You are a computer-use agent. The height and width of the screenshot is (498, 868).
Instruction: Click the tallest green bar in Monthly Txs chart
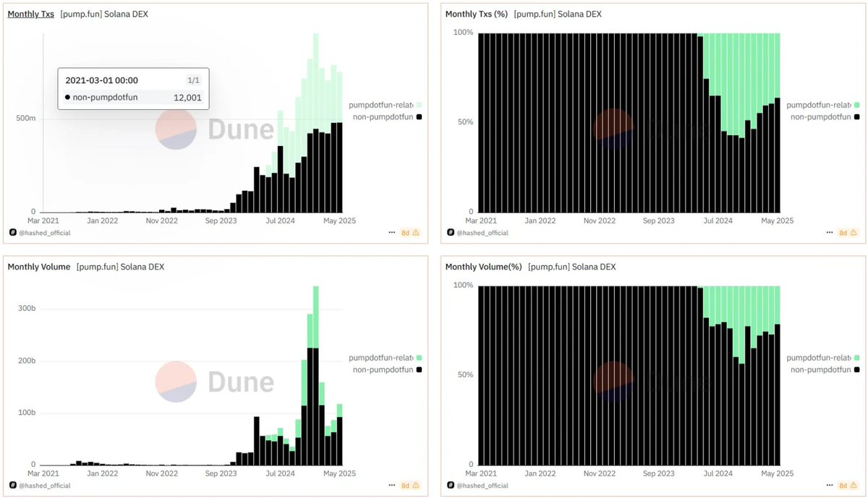(x=315, y=81)
